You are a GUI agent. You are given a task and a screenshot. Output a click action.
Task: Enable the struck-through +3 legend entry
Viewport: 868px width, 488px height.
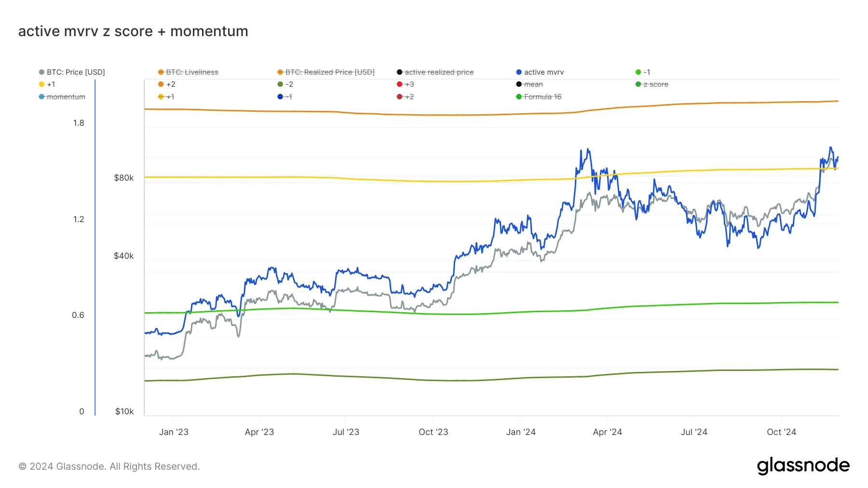pyautogui.click(x=405, y=84)
